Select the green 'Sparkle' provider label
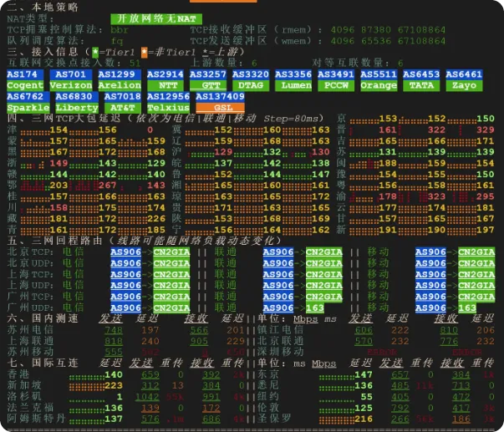The width and height of the screenshot is (504, 432). click(x=28, y=108)
